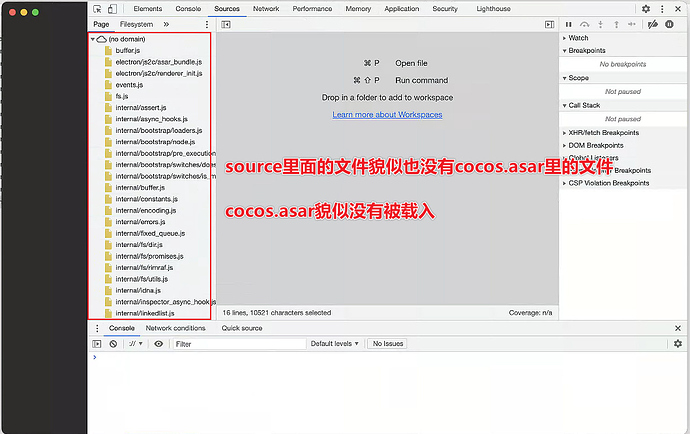
Task: Close the DevTools panel
Action: coord(678,9)
